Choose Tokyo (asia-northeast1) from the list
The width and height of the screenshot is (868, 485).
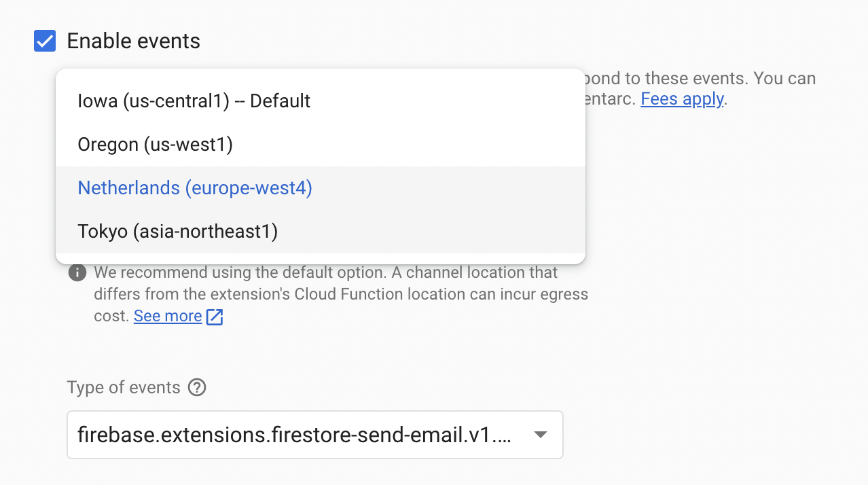[x=177, y=231]
